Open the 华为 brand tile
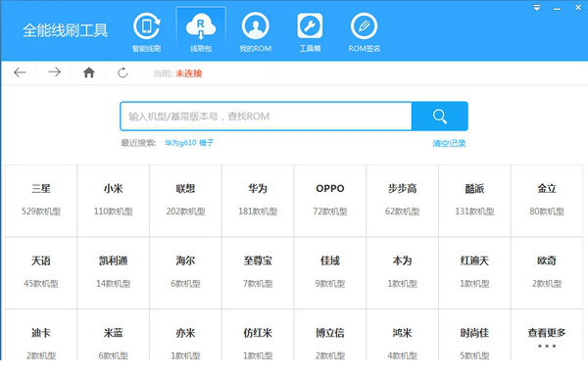This screenshot has width=588, height=374. [x=258, y=201]
